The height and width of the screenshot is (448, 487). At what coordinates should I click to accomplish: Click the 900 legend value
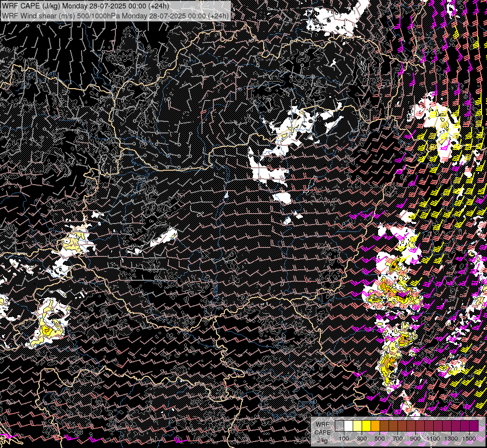pos(415,439)
